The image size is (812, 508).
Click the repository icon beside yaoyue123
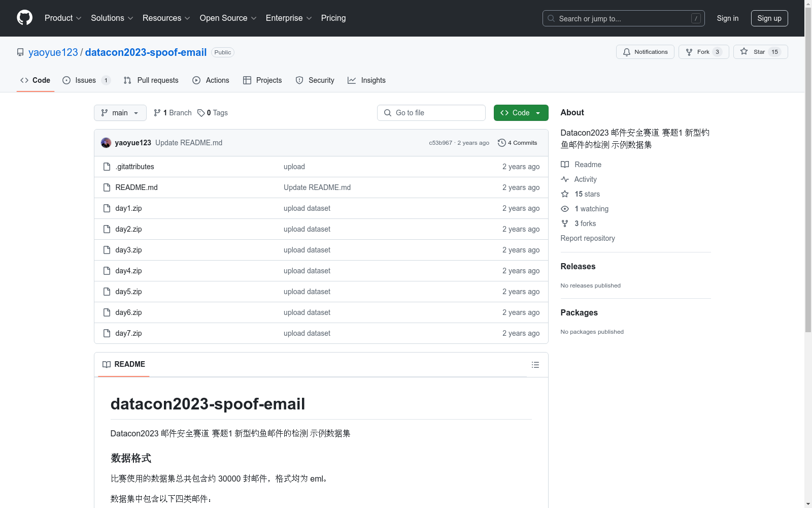tap(20, 52)
